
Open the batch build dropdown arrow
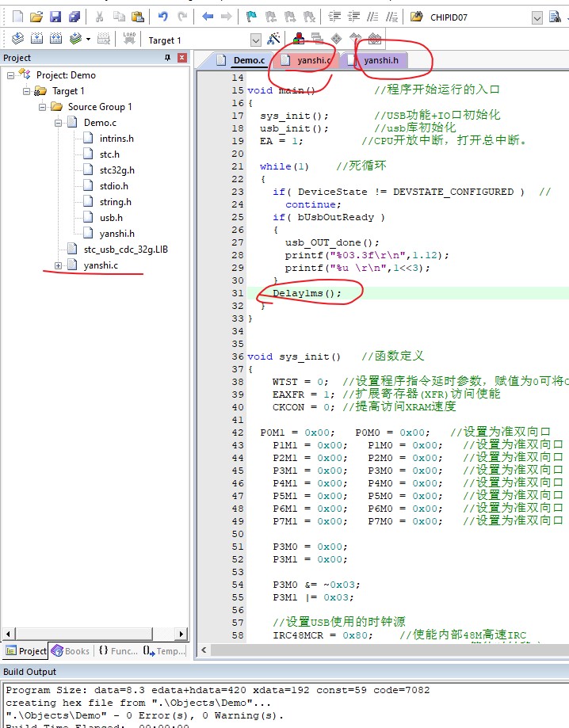point(88,39)
